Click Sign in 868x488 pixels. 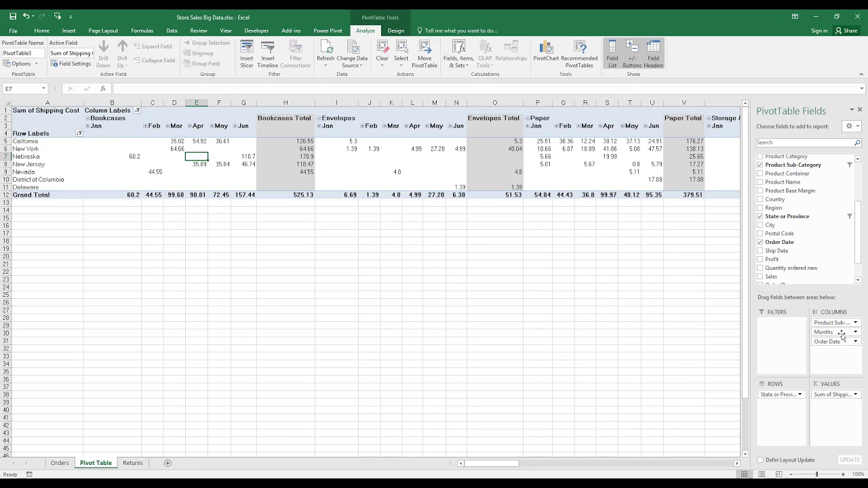coord(819,30)
